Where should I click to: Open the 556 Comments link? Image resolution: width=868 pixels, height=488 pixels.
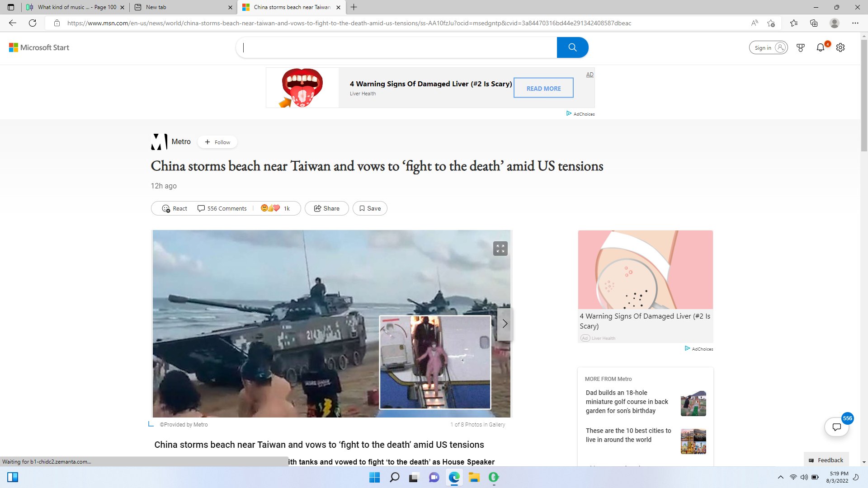[x=222, y=208]
